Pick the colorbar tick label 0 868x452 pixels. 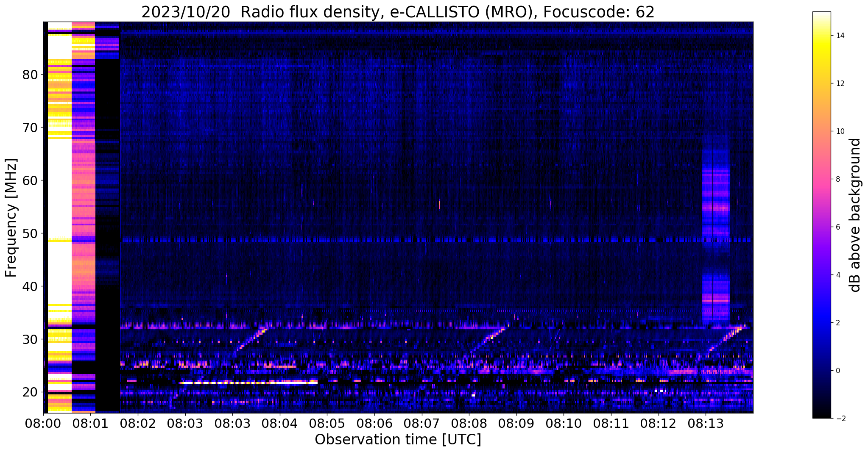coord(838,371)
